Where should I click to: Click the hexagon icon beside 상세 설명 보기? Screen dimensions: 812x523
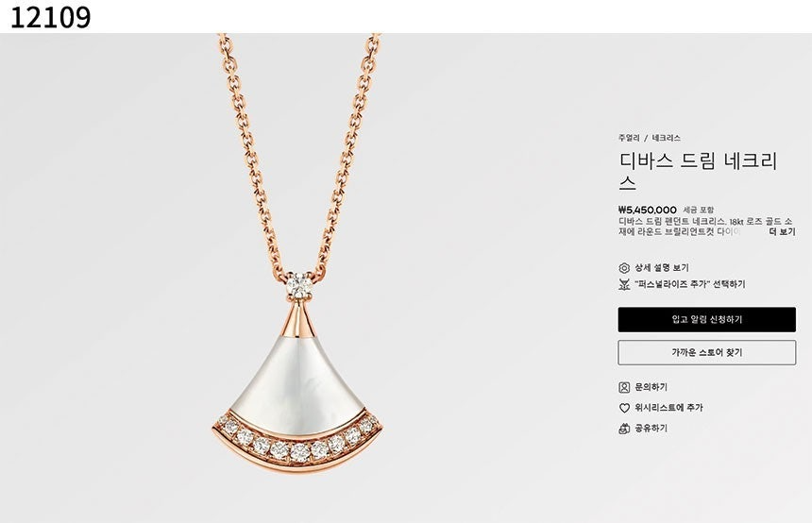point(624,268)
